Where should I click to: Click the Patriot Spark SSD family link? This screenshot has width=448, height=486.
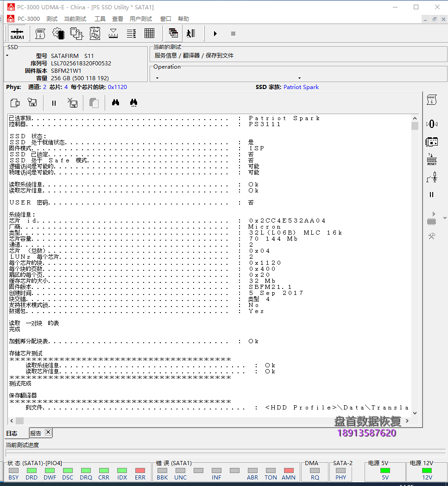tap(301, 87)
